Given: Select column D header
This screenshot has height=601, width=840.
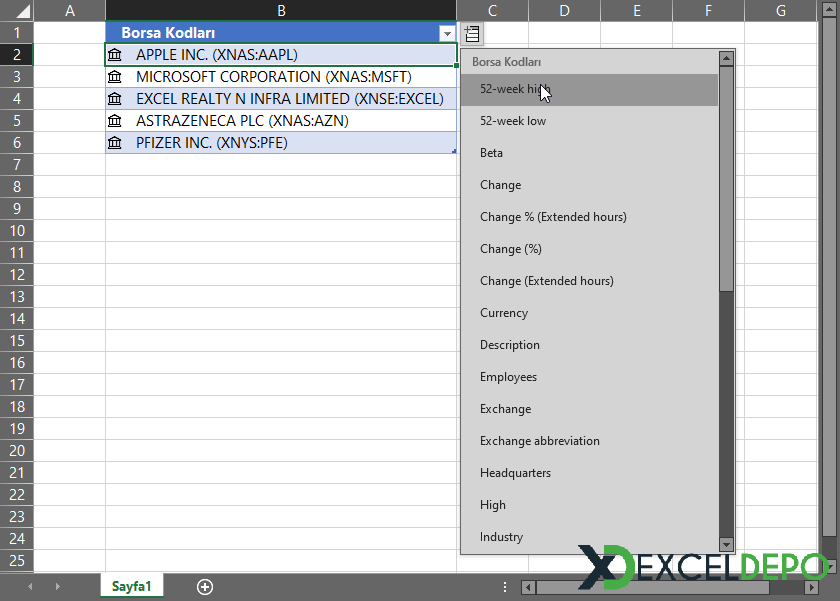Looking at the screenshot, I should tap(565, 10).
